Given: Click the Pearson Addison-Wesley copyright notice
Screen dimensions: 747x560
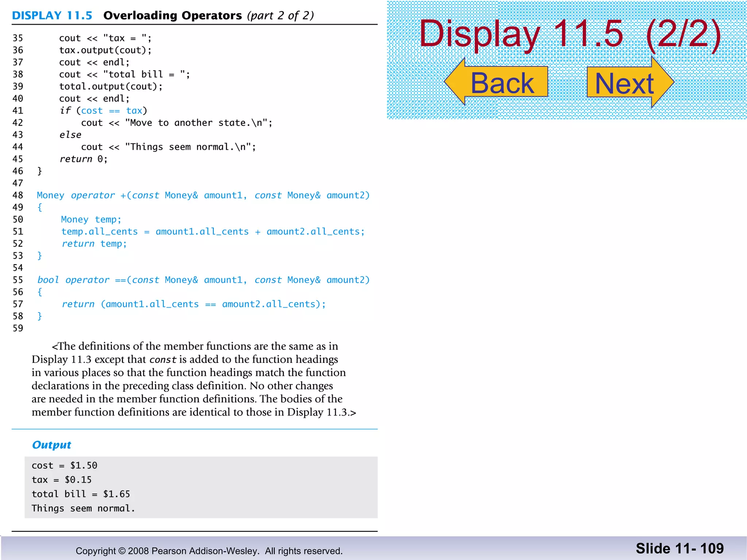Looking at the screenshot, I should point(209,551).
